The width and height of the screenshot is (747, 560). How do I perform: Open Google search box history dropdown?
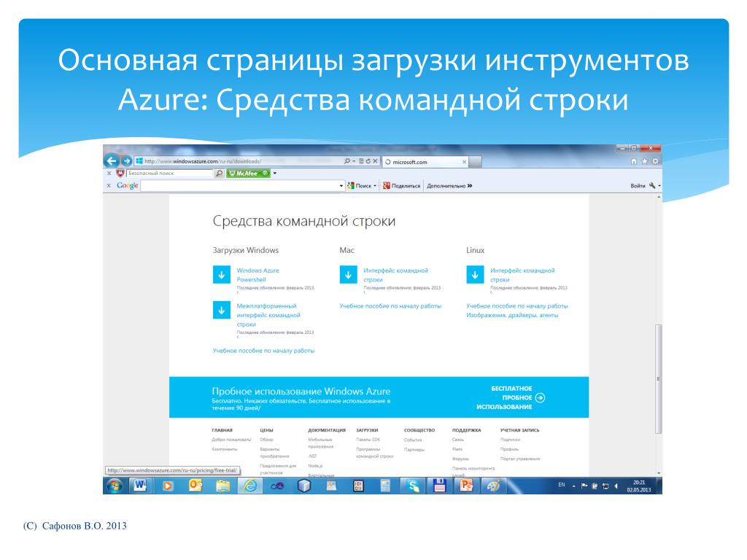(341, 186)
